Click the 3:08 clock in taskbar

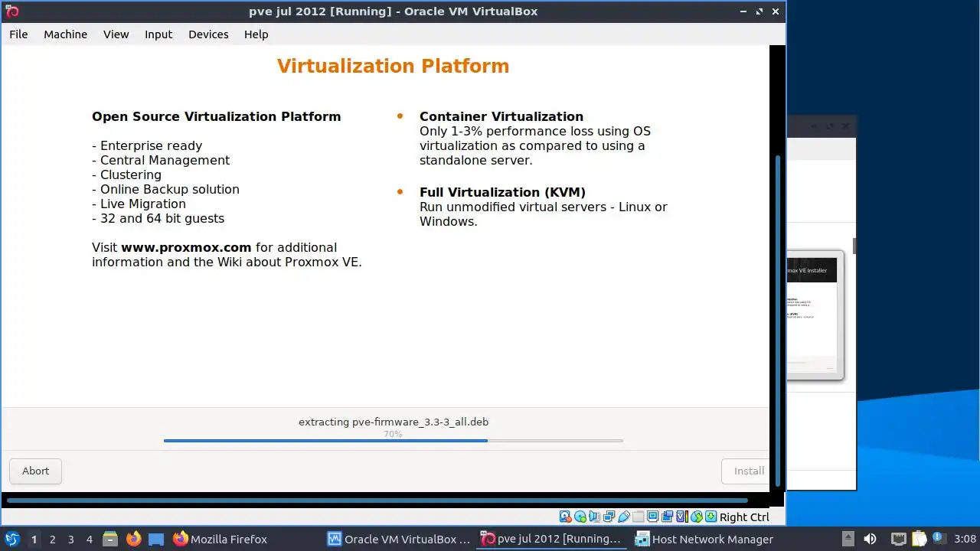click(x=965, y=539)
